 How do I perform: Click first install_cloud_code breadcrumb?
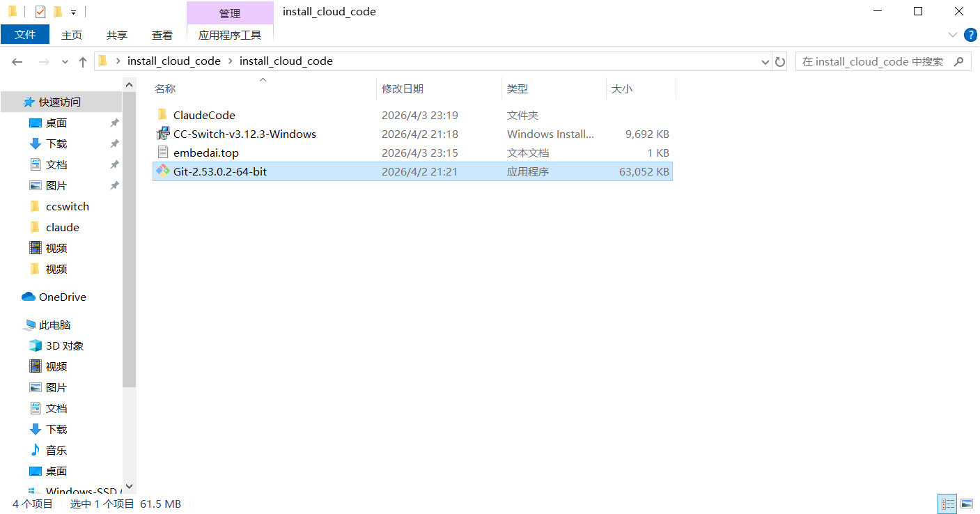point(174,61)
